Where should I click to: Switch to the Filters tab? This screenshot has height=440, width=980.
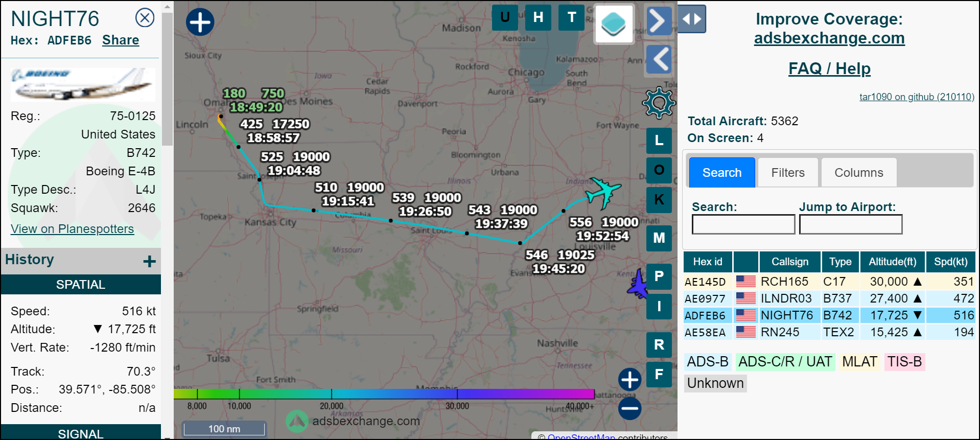point(788,173)
